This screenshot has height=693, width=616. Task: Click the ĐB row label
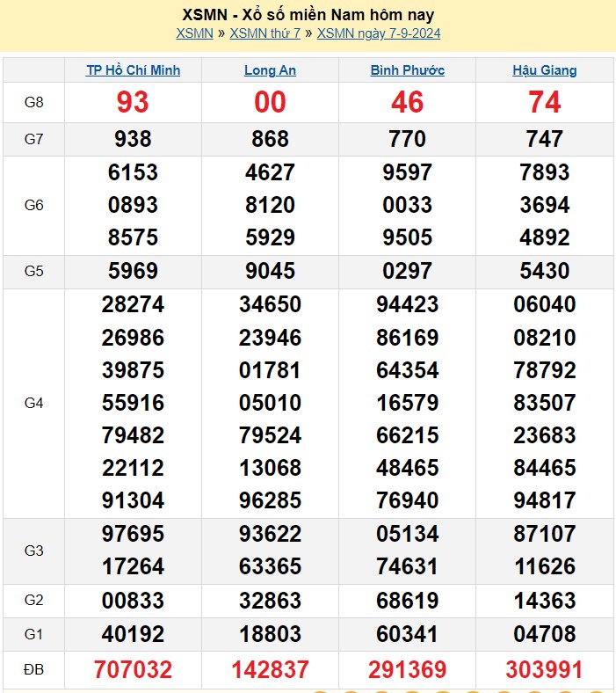[x=33, y=670]
